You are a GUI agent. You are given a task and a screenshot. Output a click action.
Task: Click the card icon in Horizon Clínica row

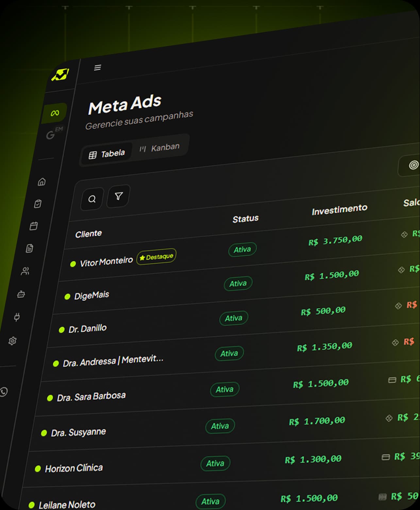coord(386,457)
